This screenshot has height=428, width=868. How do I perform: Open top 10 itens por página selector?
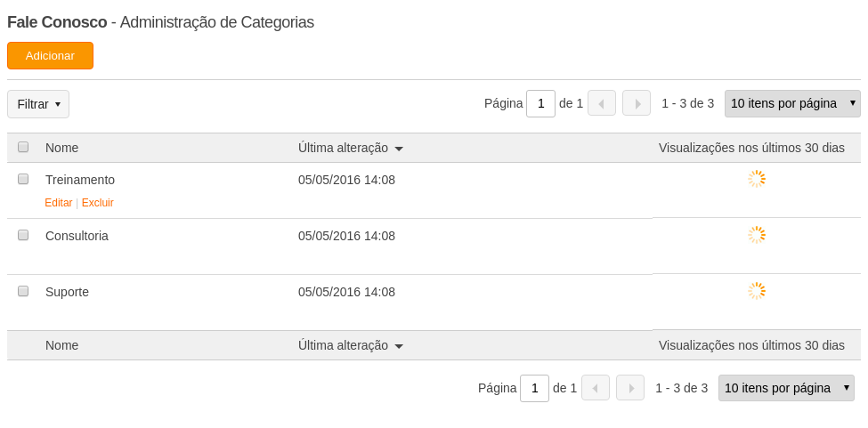(x=792, y=103)
